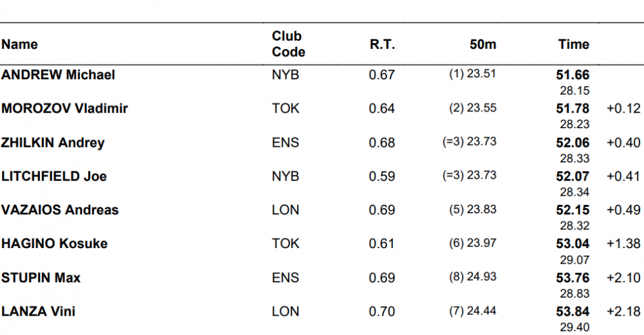Image resolution: width=644 pixels, height=335 pixels.
Task: Click the (8) 24.93 split time
Action: click(x=473, y=276)
